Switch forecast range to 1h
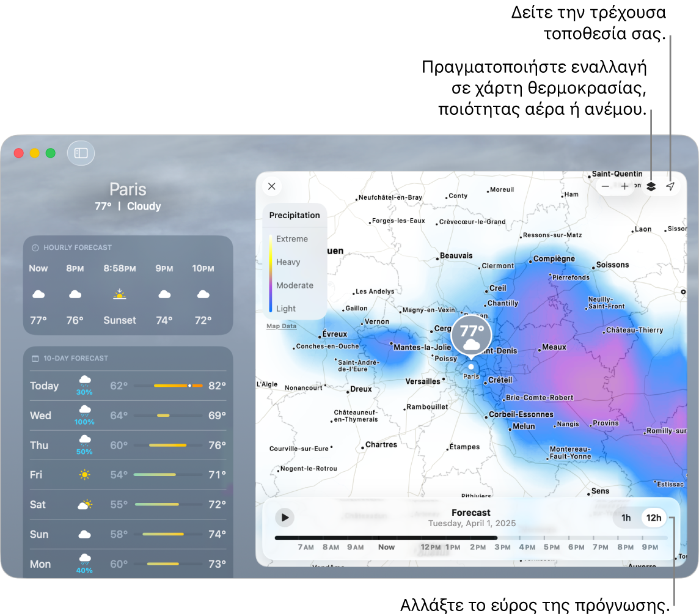 tap(626, 518)
